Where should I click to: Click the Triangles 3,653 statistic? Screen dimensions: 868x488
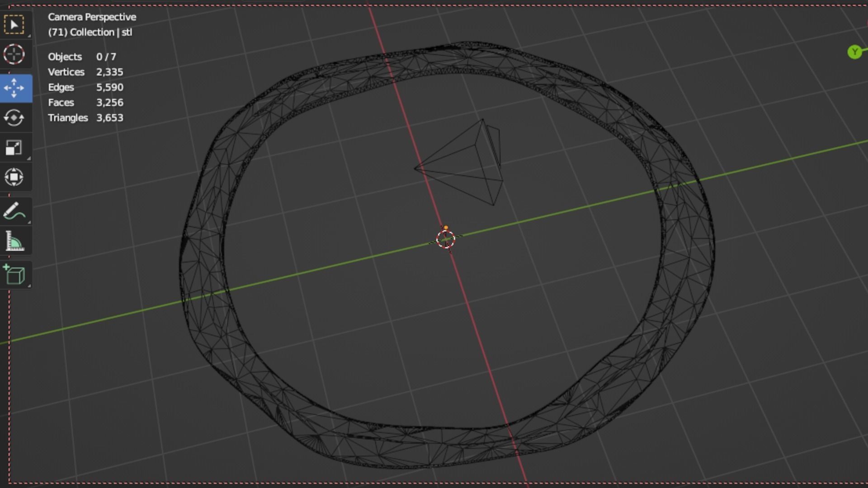click(x=85, y=118)
